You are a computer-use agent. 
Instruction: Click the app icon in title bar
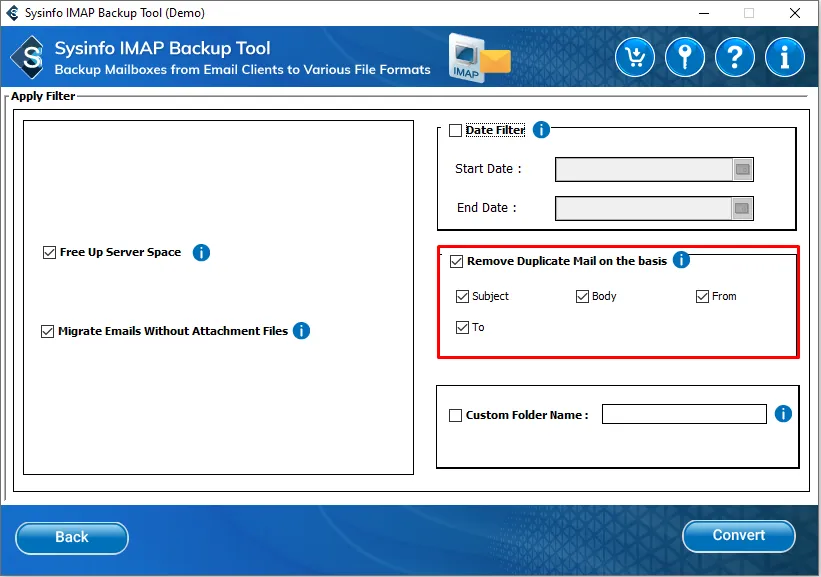(12, 13)
